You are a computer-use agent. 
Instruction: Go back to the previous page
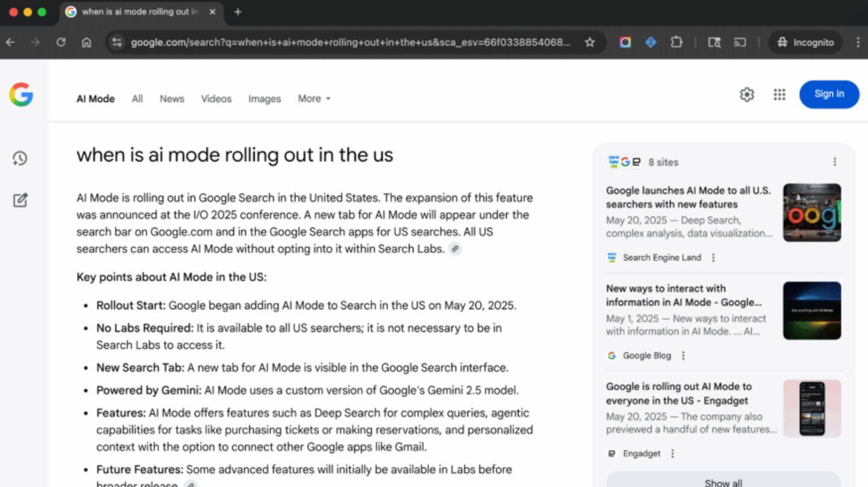point(10,42)
